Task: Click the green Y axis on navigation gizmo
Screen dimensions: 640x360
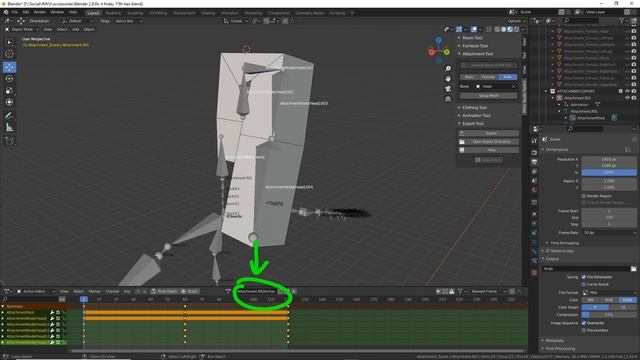Action: pos(446,52)
